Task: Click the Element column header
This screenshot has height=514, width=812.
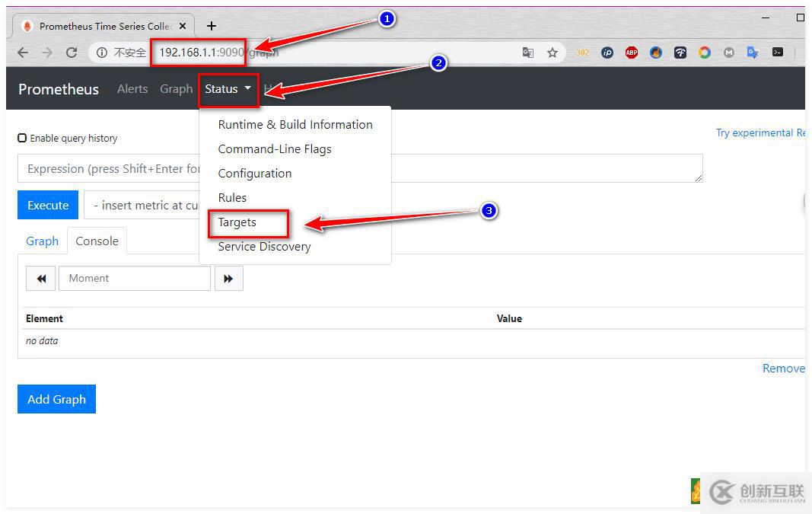Action: pos(45,318)
